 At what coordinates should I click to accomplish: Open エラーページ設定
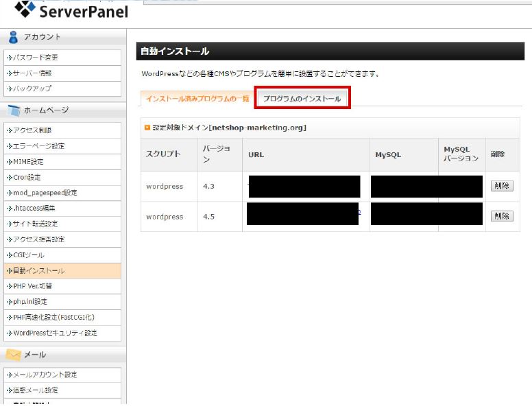tap(62, 146)
